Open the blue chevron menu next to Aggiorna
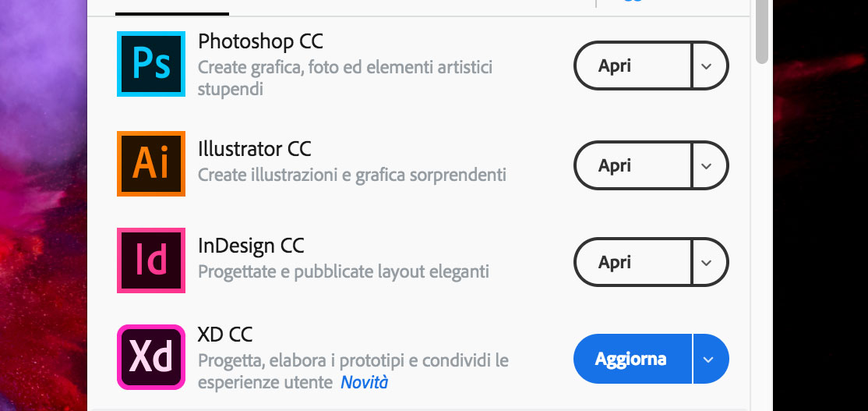This screenshot has height=411, width=868. (711, 359)
